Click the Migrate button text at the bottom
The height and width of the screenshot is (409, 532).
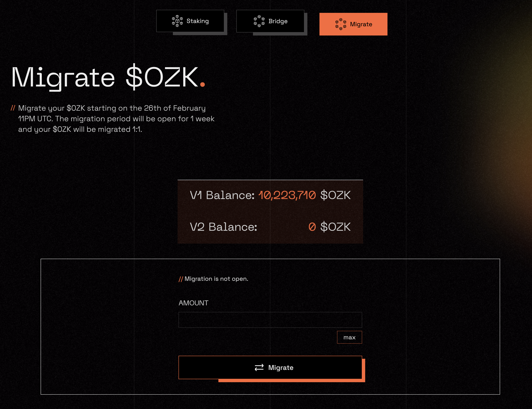[281, 368]
